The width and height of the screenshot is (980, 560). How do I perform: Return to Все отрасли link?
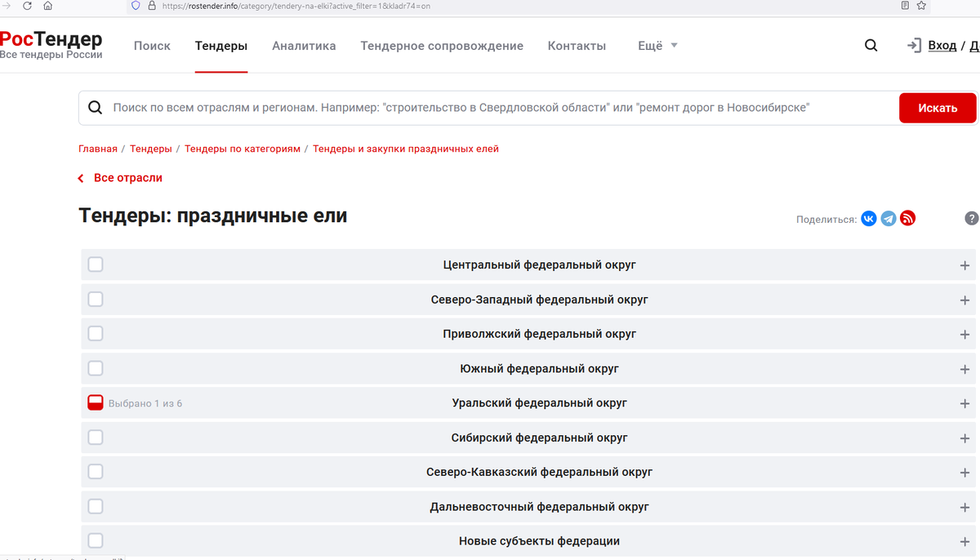click(128, 178)
